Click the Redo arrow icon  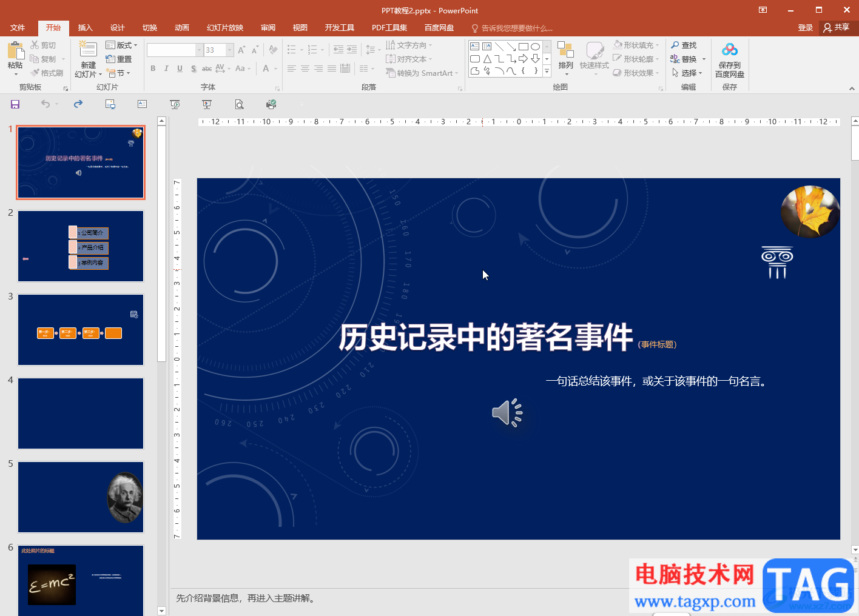coord(78,104)
